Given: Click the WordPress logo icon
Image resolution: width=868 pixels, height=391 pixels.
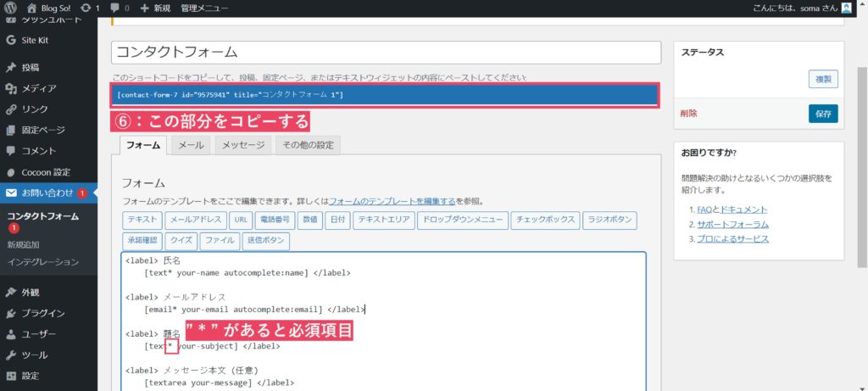Looking at the screenshot, I should tap(10, 8).
